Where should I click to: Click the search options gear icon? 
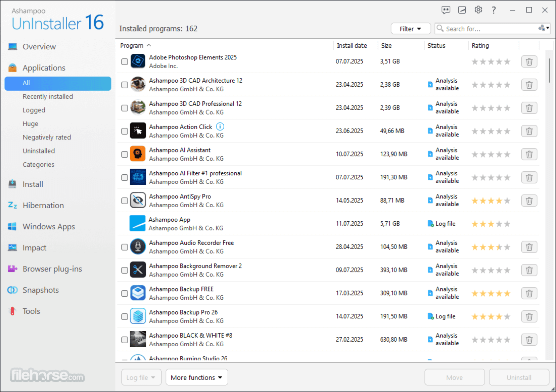(x=544, y=28)
